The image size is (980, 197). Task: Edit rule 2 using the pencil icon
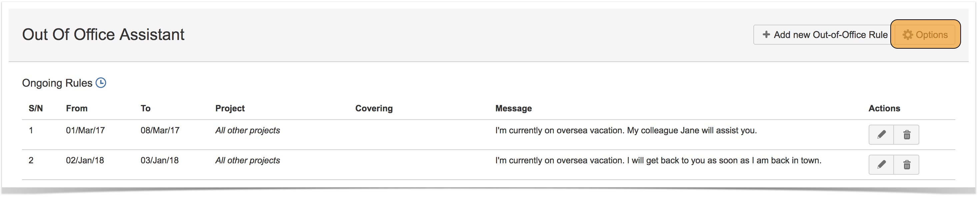881,165
